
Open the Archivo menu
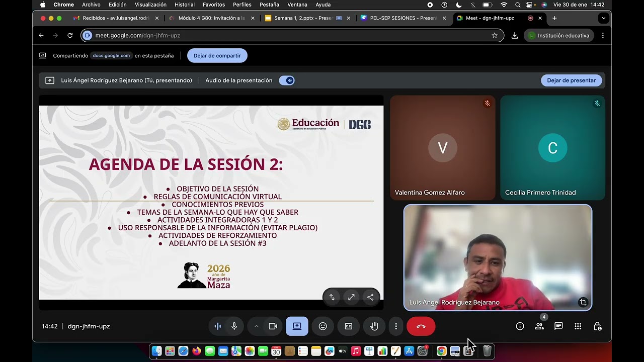(91, 5)
